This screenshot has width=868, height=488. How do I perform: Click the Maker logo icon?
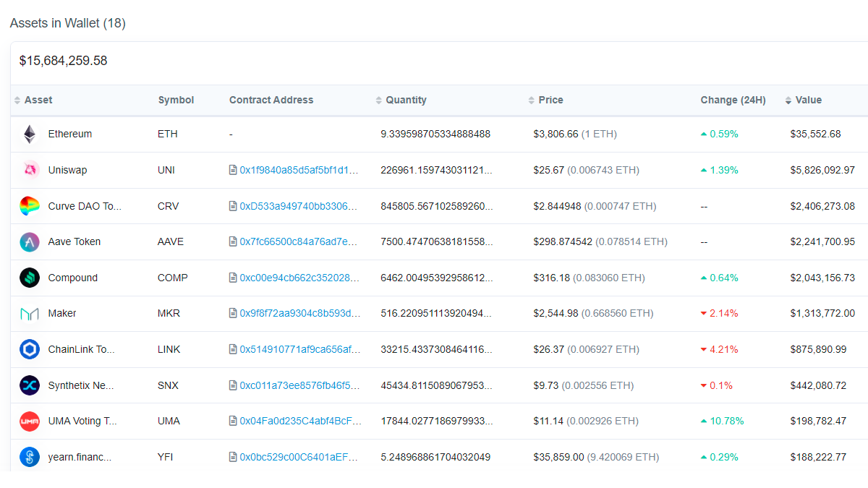coord(30,314)
